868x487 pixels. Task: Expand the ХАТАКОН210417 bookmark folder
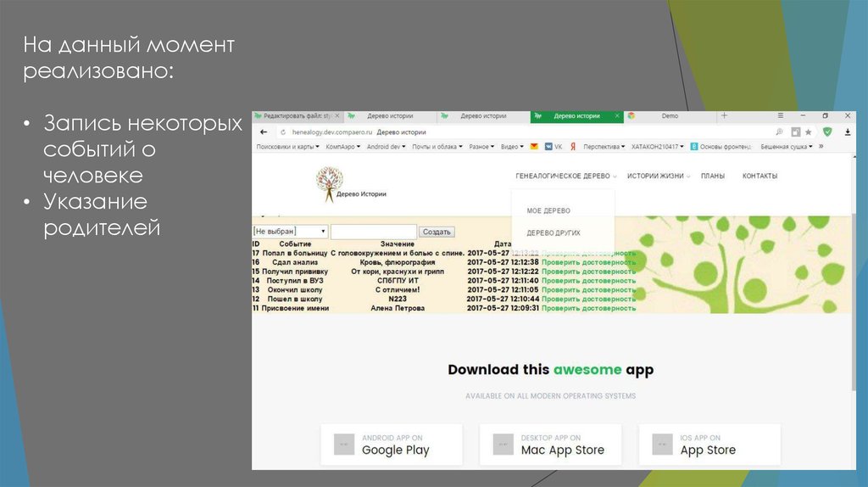[658, 147]
